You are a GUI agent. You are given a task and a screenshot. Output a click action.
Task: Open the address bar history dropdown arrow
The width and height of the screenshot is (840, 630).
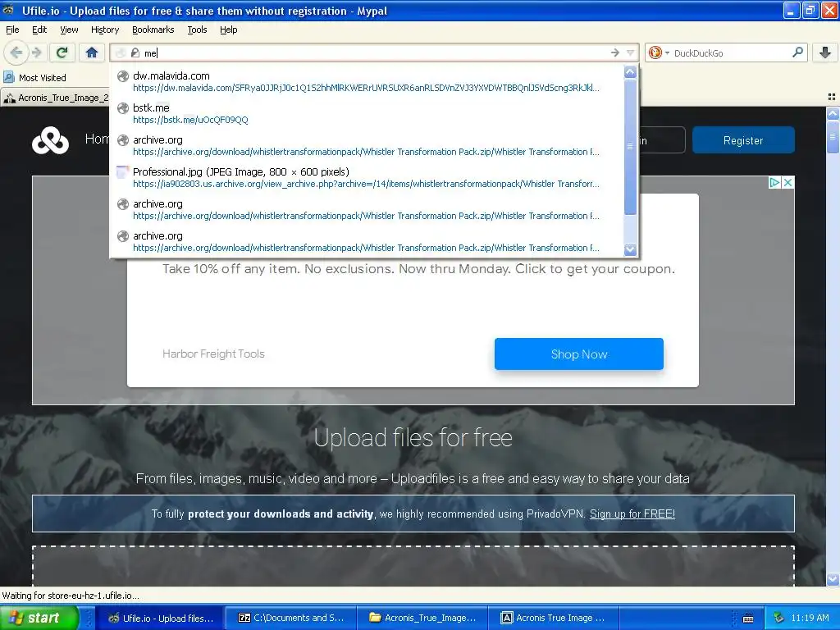631,52
